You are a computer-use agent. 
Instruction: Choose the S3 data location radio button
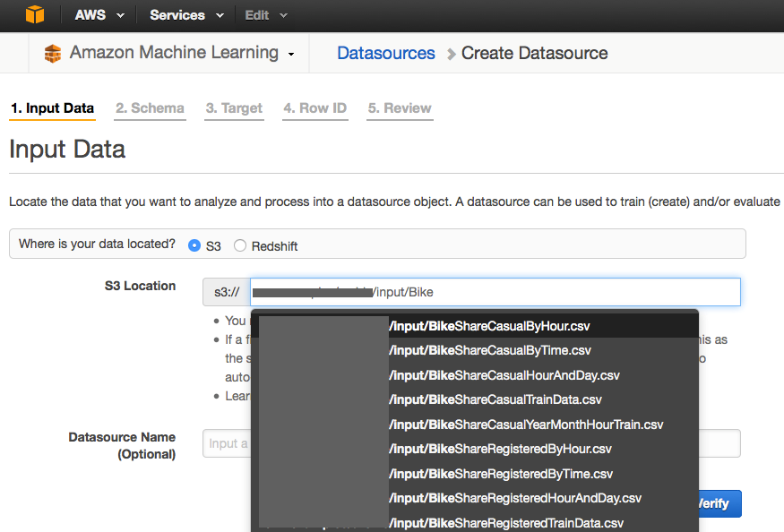(194, 245)
